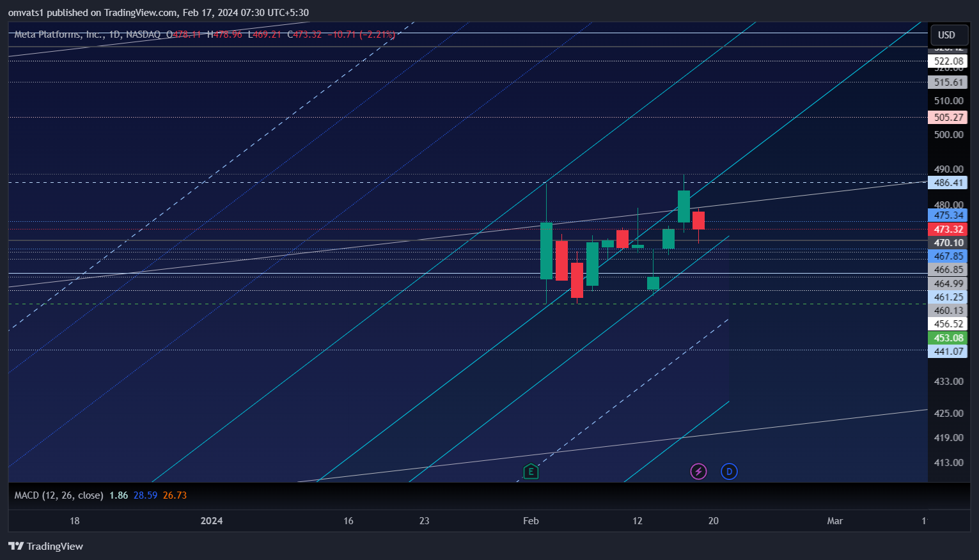Open the USD currency selector

point(949,35)
